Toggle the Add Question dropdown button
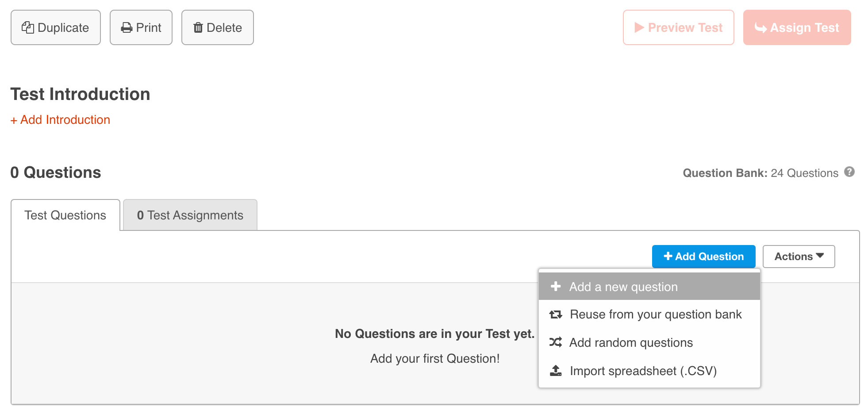The image size is (868, 414). pos(703,257)
